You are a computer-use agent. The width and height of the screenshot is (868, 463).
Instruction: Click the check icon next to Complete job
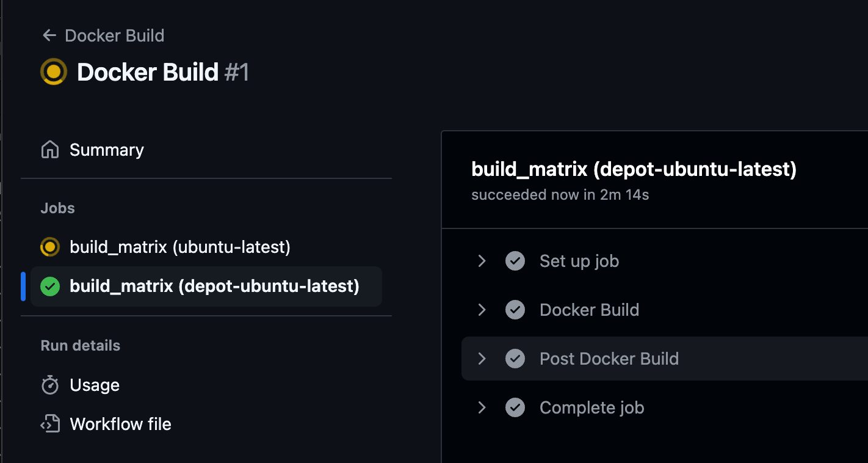coord(515,407)
